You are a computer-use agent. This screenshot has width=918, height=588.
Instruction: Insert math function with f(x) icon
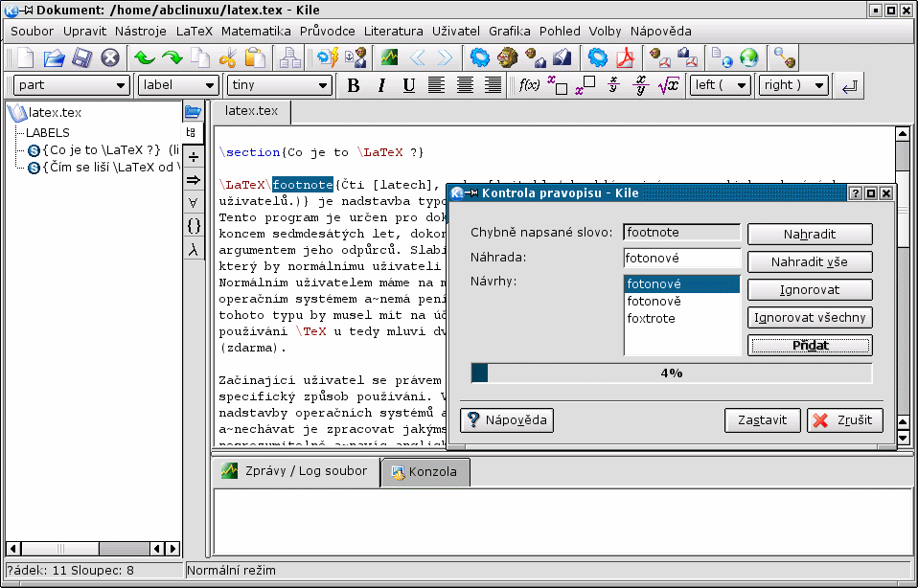click(x=529, y=85)
